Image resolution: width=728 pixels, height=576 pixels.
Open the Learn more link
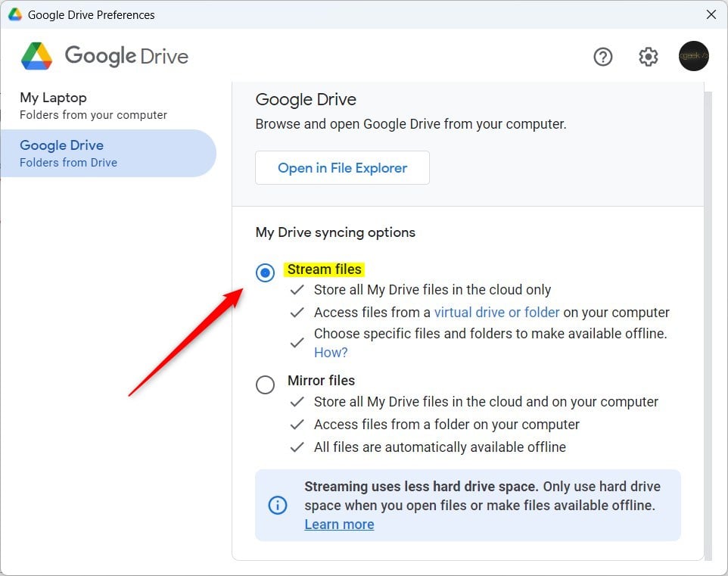click(339, 524)
